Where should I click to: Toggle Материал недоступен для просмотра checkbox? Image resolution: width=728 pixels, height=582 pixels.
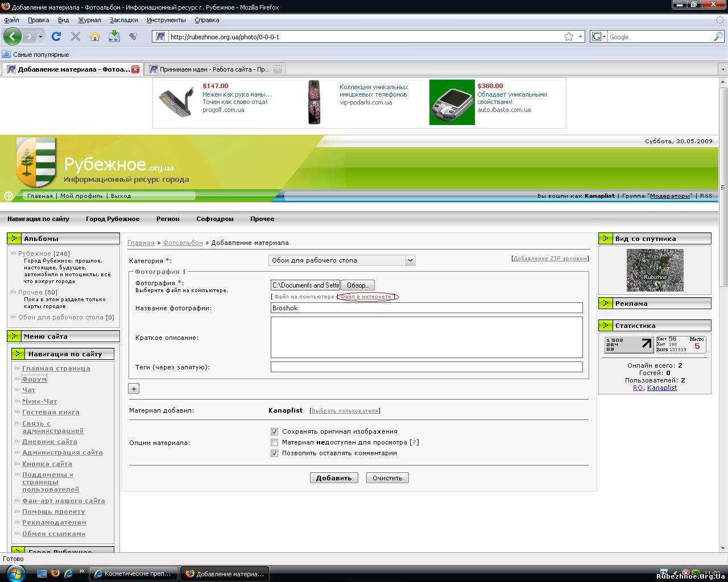pos(274,442)
